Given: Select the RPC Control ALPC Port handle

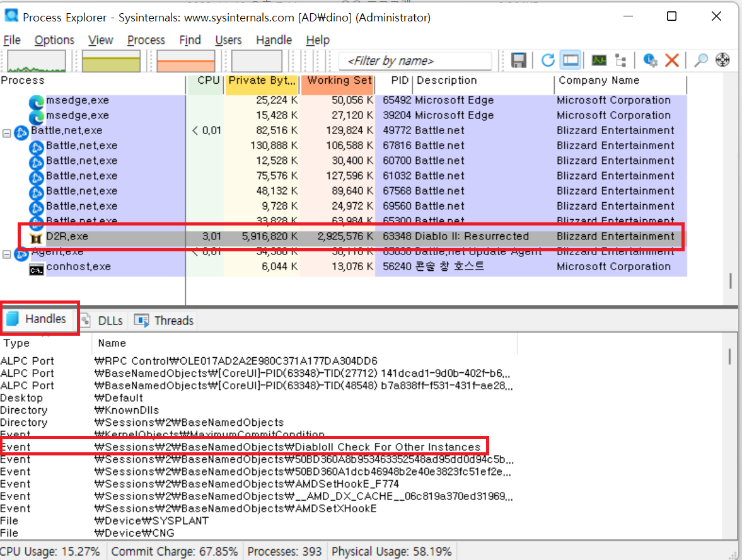Looking at the screenshot, I should point(258,361).
